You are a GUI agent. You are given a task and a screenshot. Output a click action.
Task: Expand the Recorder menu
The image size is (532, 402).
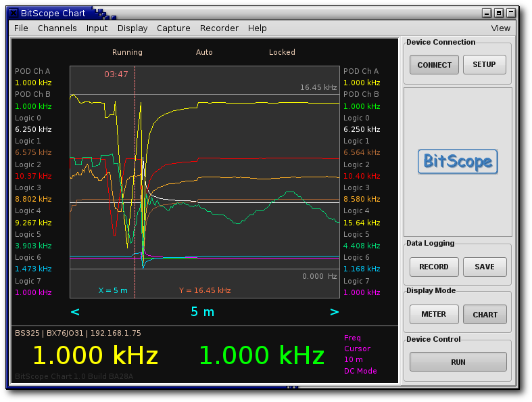(x=219, y=28)
